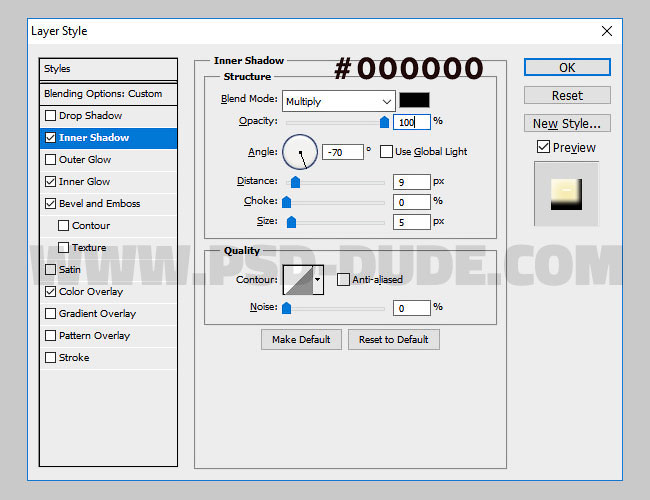
Task: Enable the Drop Shadow checkbox
Action: pos(50,115)
